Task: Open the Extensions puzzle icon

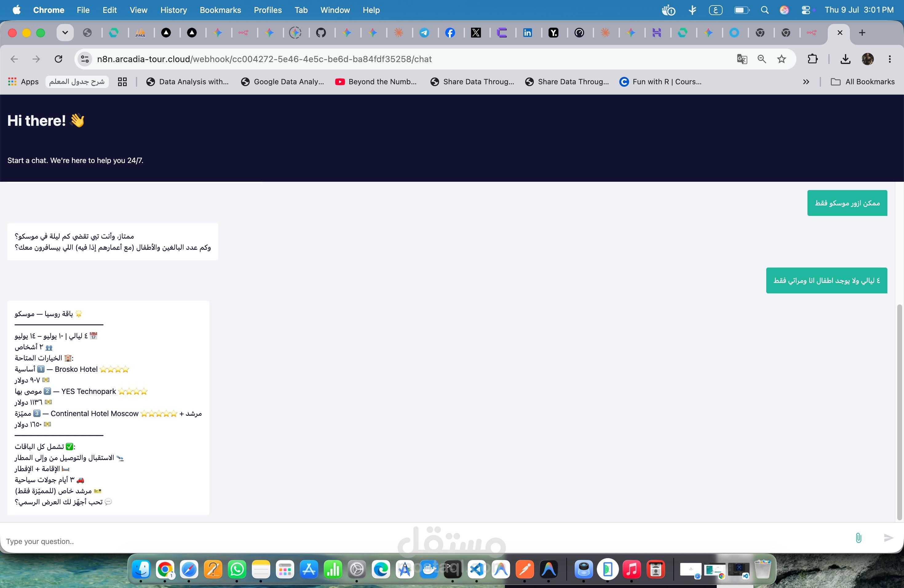Action: point(812,59)
